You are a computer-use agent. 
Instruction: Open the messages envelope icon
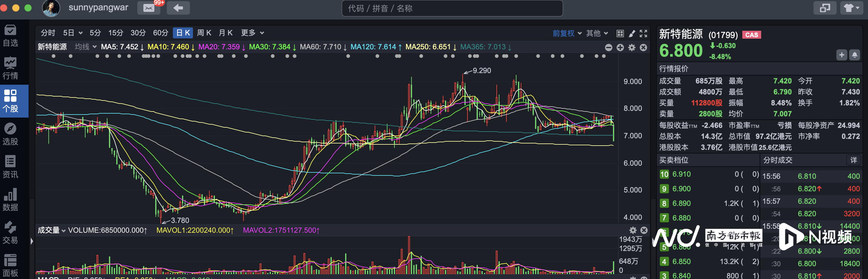(x=149, y=8)
